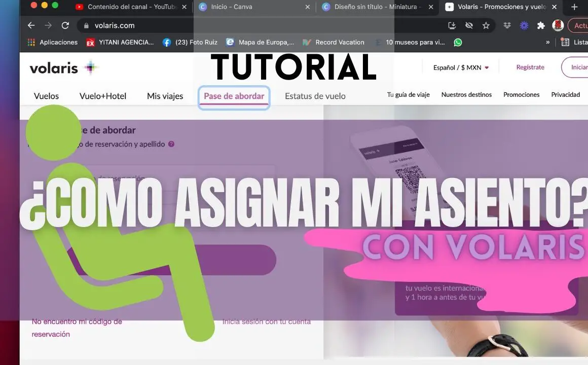
Task: Switch to the Contenido del canal YouTube tab
Action: point(131,7)
